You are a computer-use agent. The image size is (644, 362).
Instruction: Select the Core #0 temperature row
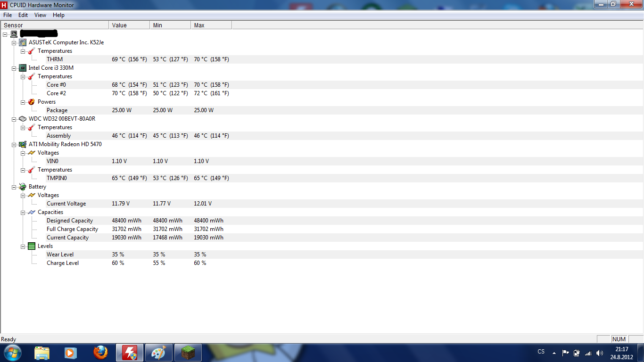point(56,85)
